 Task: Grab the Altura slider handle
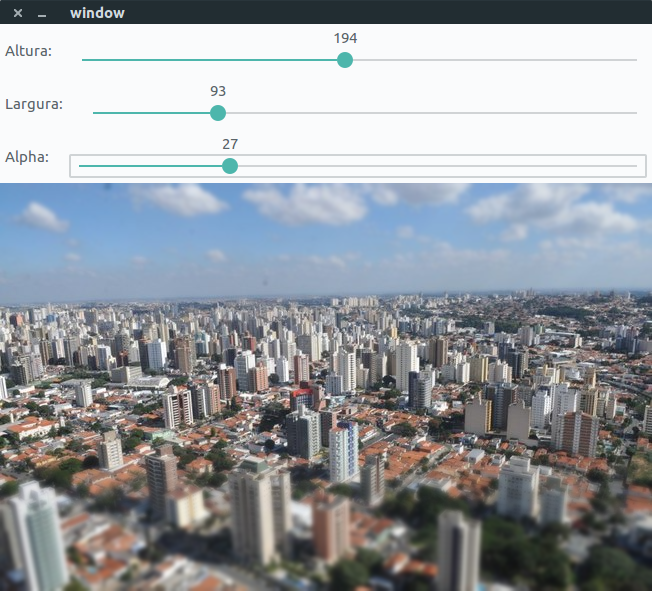tap(345, 60)
